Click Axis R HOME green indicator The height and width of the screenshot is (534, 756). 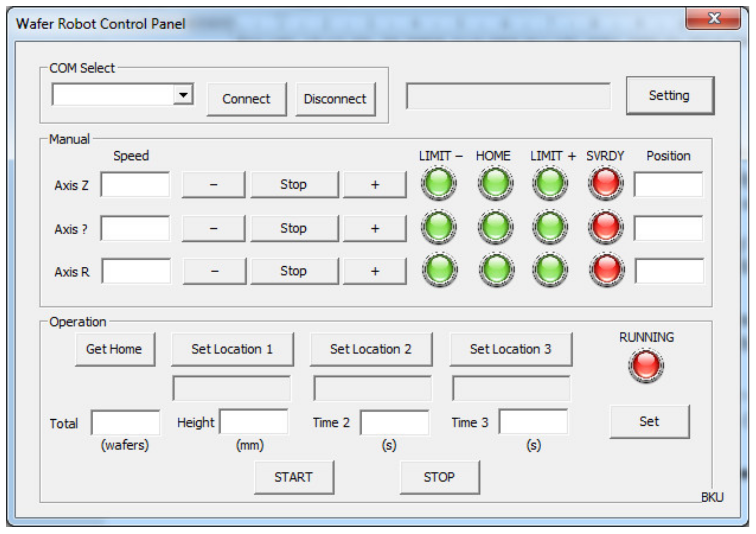click(496, 270)
